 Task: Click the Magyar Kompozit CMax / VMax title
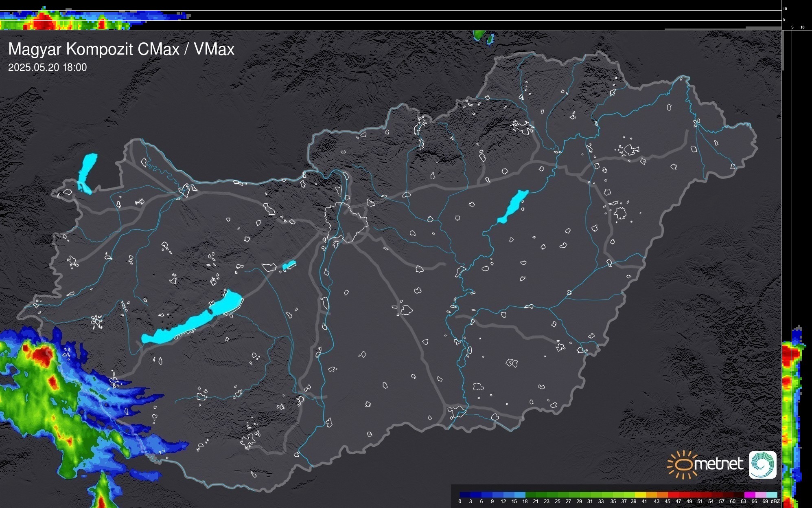tap(121, 49)
